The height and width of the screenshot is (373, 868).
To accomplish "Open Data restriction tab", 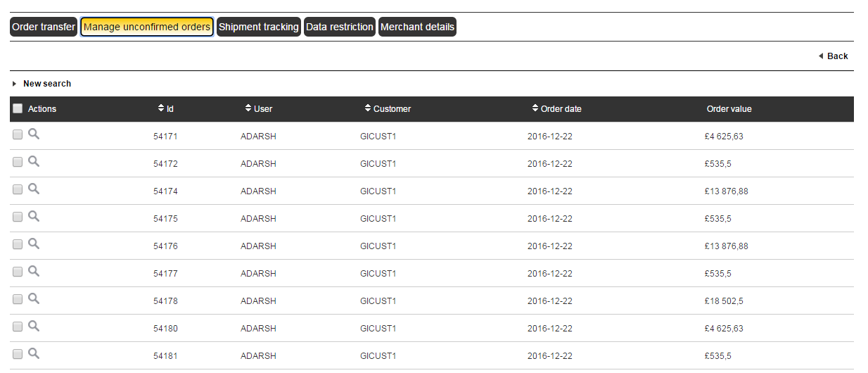I will [x=340, y=27].
